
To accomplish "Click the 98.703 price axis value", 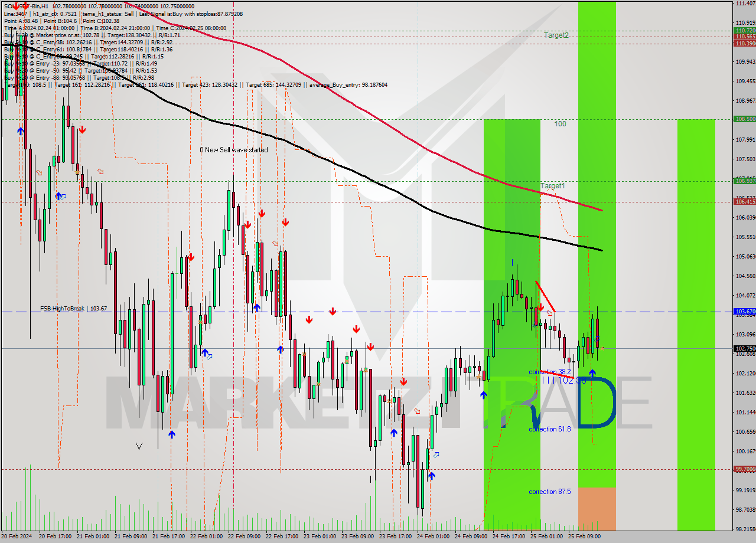I will 745,509.
